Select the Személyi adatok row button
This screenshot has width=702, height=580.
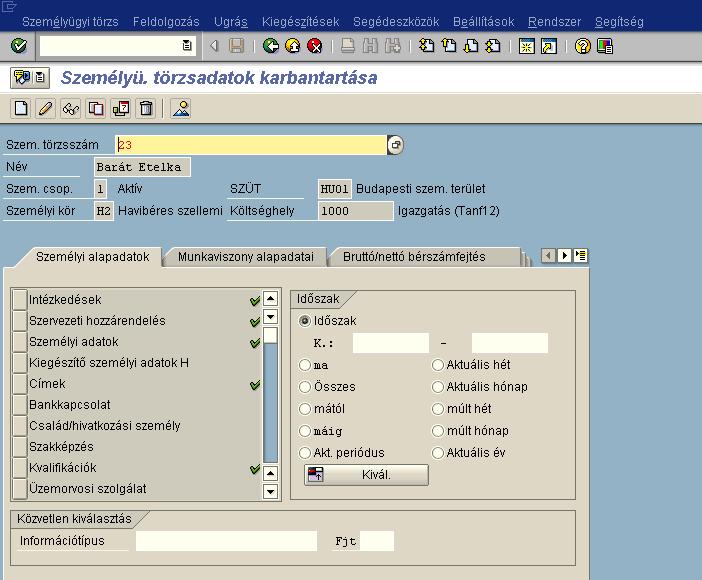[20, 342]
